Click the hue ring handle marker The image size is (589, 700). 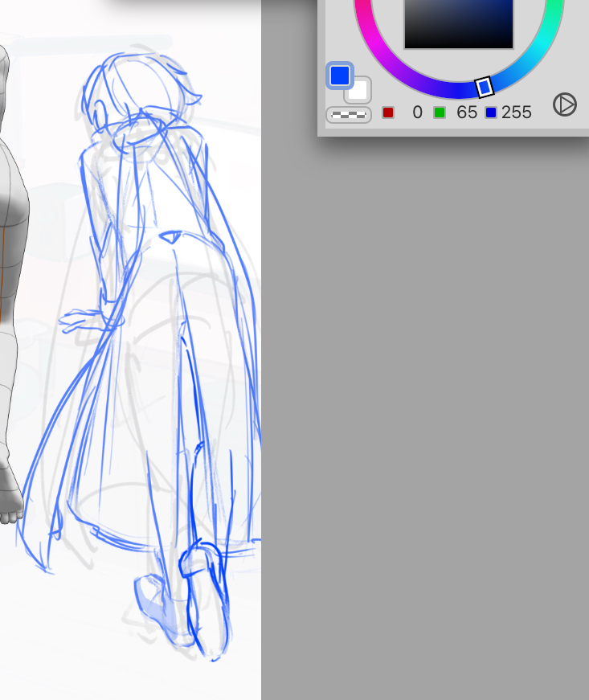point(484,87)
